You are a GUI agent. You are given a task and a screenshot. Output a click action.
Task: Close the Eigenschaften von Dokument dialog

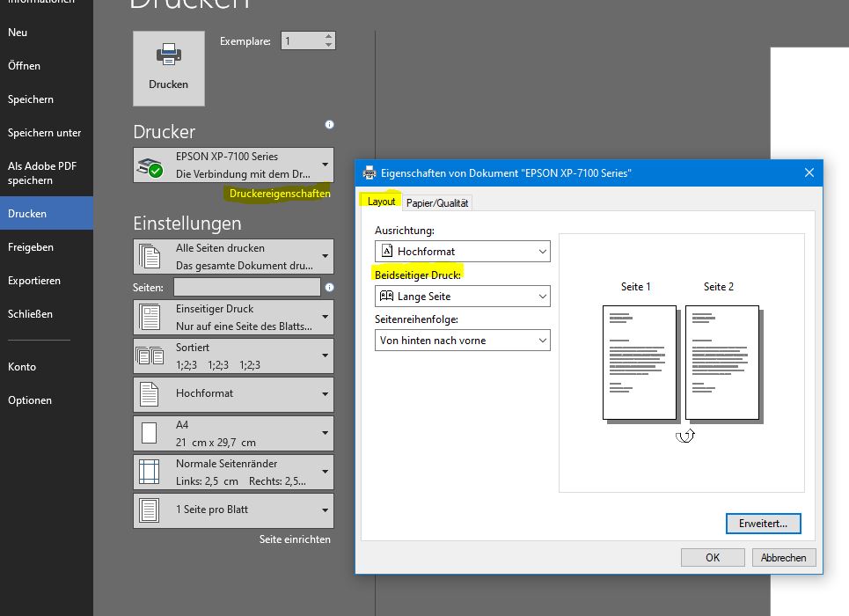tap(809, 172)
